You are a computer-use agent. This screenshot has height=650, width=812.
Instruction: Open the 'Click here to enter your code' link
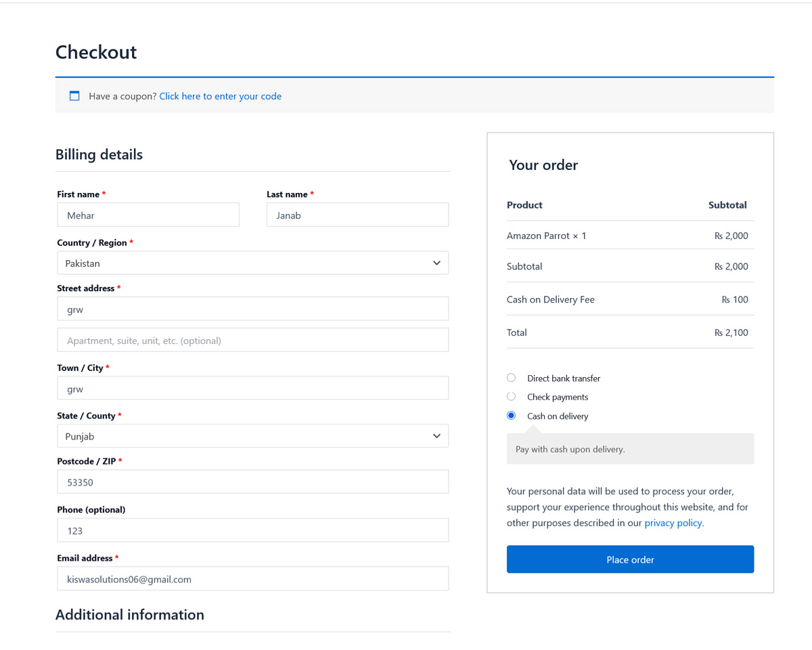tap(220, 95)
